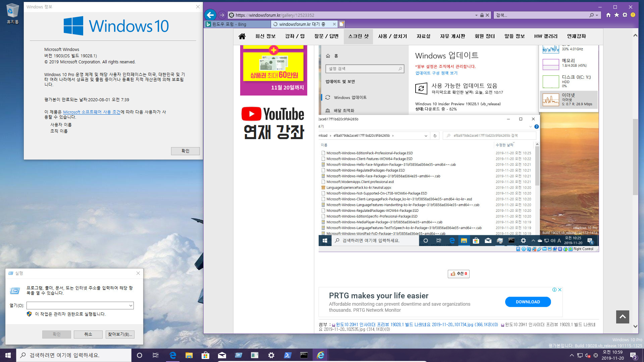The width and height of the screenshot is (644, 362).
Task: Open a new tab in the browser
Action: click(x=341, y=24)
